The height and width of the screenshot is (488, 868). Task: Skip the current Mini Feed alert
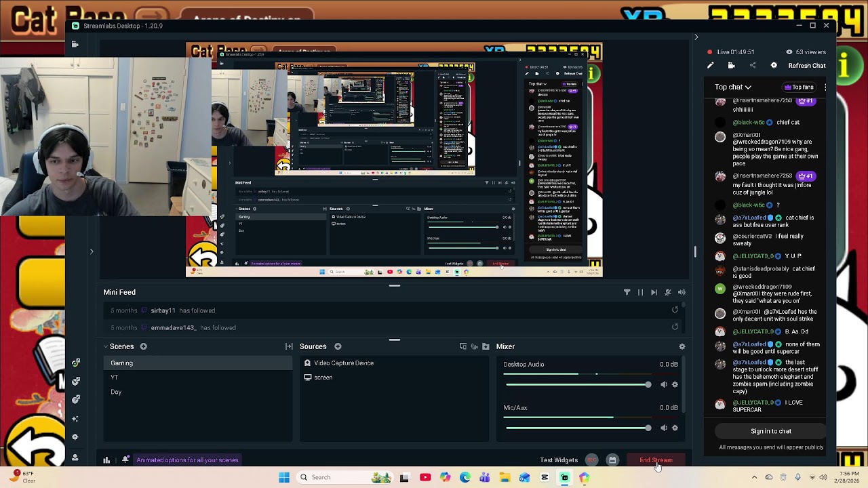[x=654, y=292]
